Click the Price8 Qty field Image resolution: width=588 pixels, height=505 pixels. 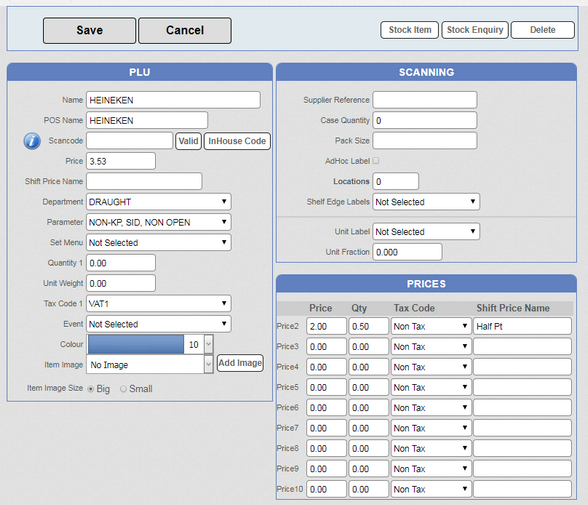[x=368, y=448]
